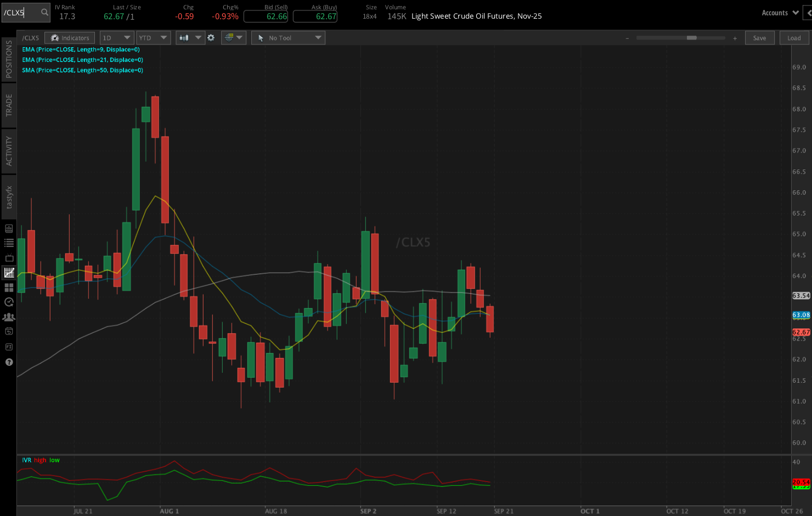Select the active chart tool sidebar icon
The image size is (812, 516).
9,273
